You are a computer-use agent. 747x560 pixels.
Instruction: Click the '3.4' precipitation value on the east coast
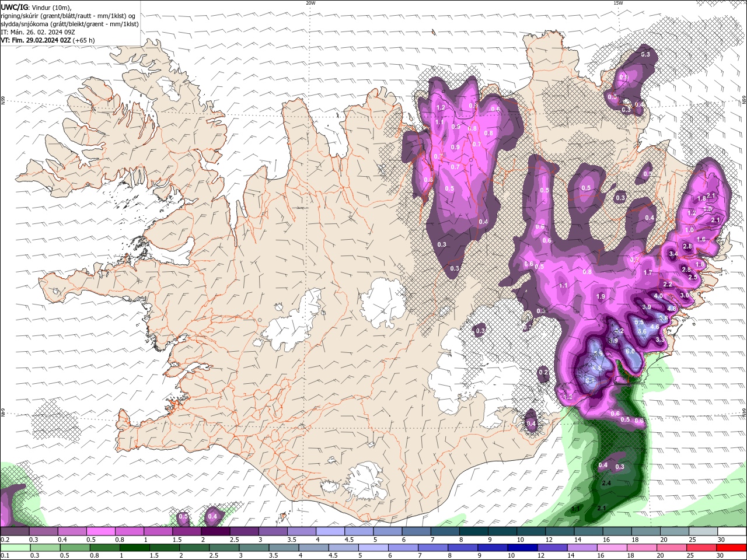pos(673,254)
